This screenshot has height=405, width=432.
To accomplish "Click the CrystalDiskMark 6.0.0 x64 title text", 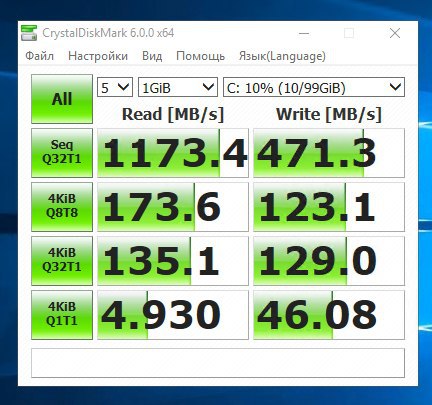I will tap(108, 33).
